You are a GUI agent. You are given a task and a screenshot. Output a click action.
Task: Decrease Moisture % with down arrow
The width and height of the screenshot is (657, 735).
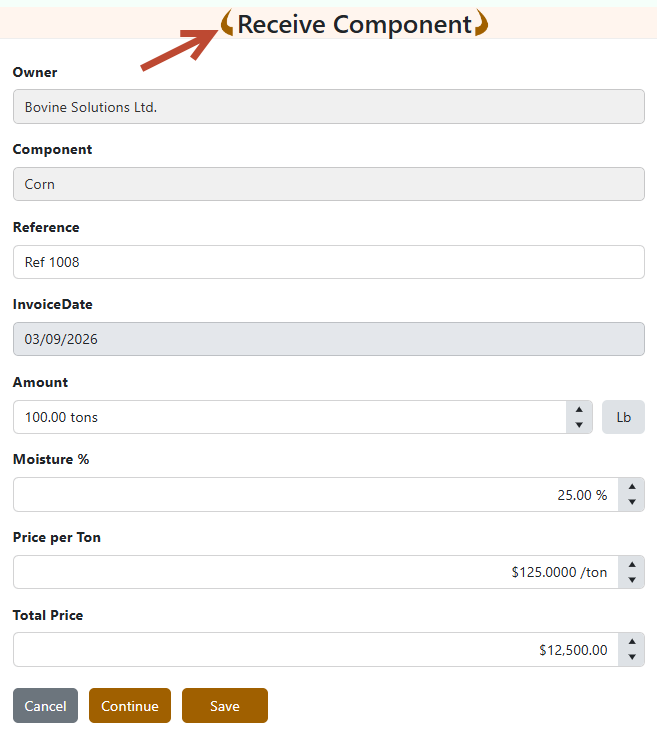pyautogui.click(x=632, y=502)
